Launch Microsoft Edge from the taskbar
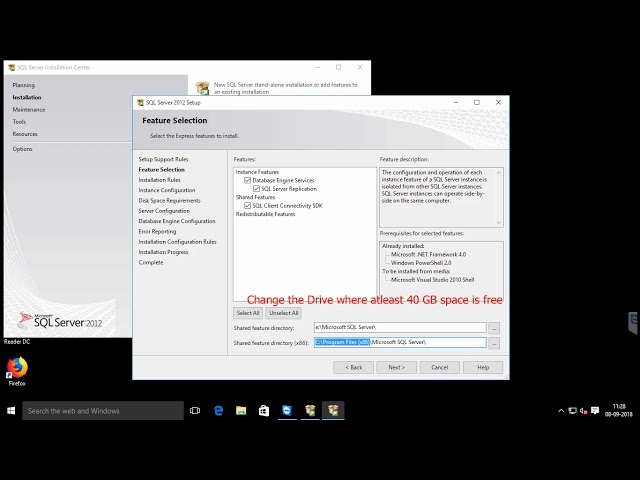 pyautogui.click(x=218, y=411)
